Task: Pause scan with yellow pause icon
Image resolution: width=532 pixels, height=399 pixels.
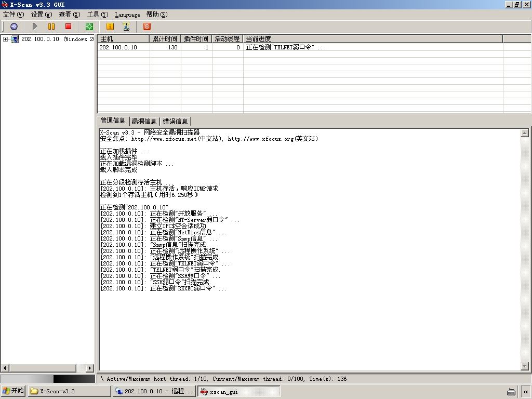Action: (51, 26)
